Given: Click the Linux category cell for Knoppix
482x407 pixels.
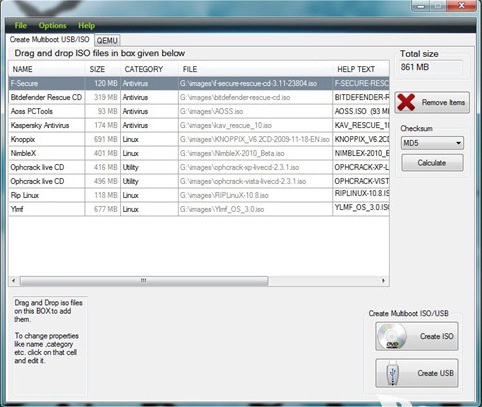Looking at the screenshot, I should coord(149,139).
